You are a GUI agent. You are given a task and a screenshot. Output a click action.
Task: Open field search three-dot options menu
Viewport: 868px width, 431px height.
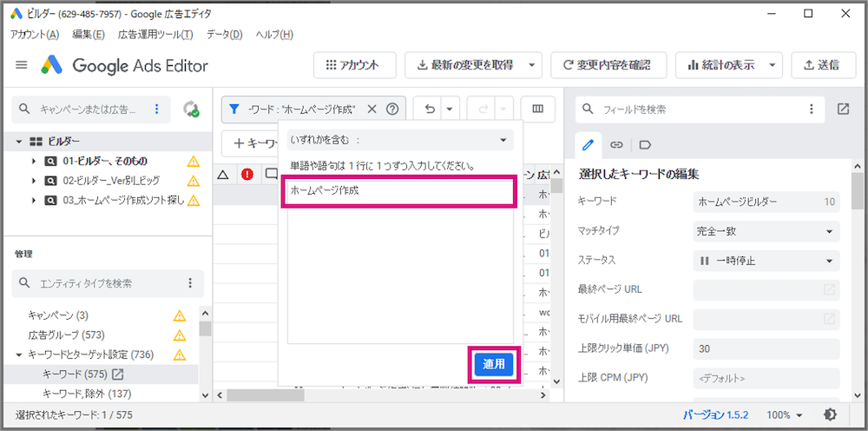coord(812,109)
